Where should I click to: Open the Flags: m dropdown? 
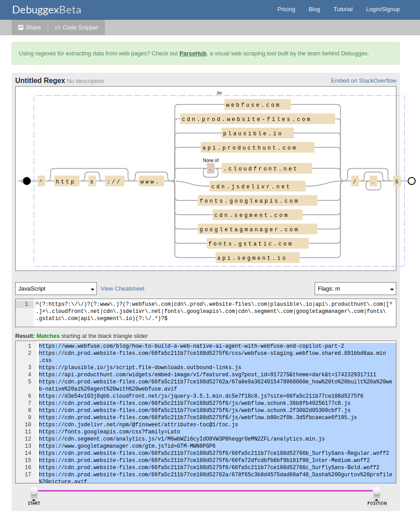click(355, 288)
